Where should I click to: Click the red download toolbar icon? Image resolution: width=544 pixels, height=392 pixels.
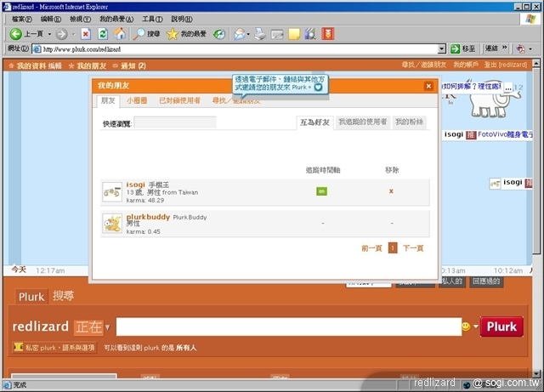tap(327, 34)
